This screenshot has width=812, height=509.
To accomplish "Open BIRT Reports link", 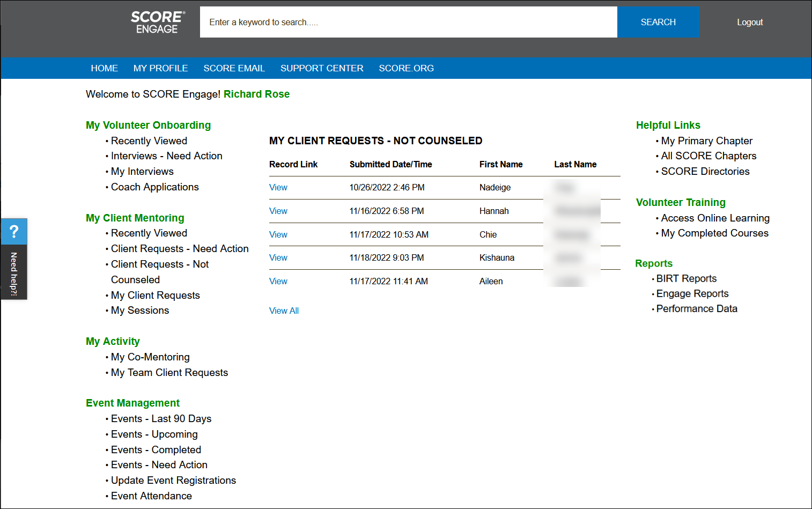I will [x=686, y=278].
